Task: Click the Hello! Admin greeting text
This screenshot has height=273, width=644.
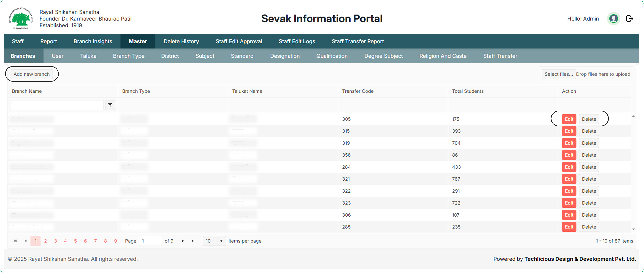Action: pos(583,19)
